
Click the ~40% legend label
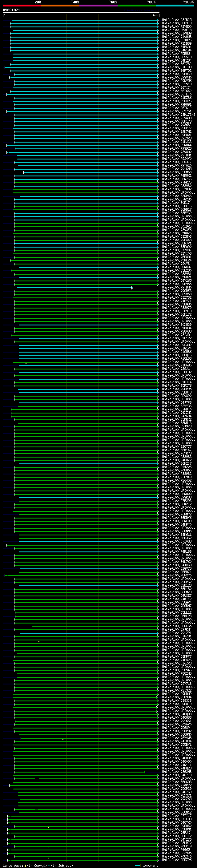(75, 2)
